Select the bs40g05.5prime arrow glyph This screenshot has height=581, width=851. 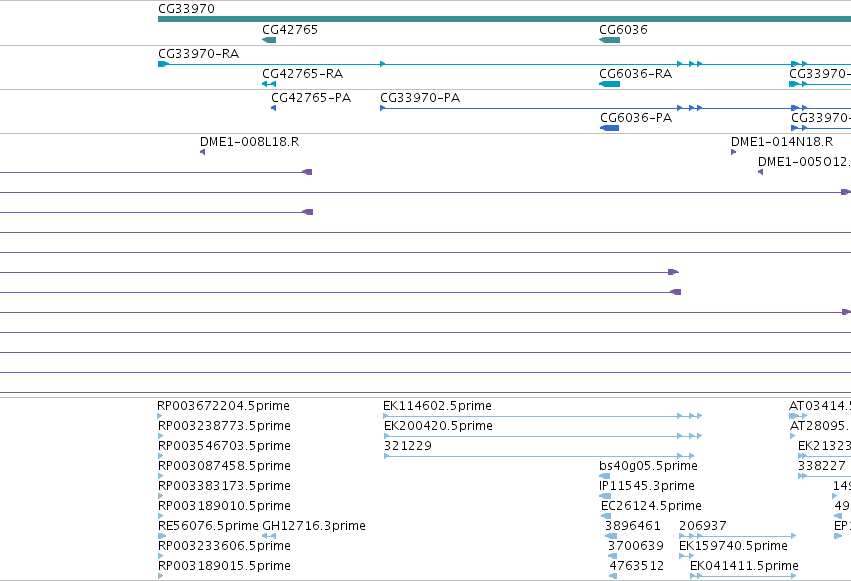(605, 476)
